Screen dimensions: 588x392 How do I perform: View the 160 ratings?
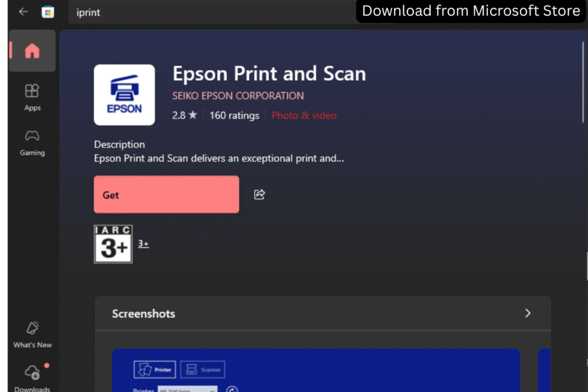tap(234, 115)
